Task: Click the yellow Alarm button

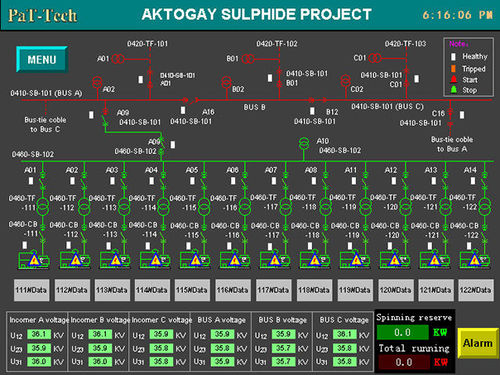Action: pyautogui.click(x=478, y=343)
